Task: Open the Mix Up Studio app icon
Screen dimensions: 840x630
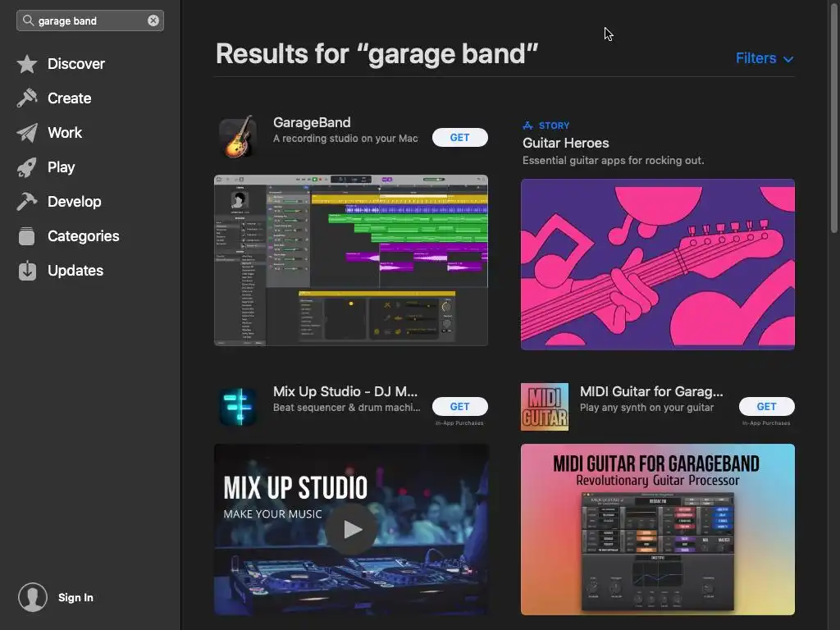Action: coord(239,407)
